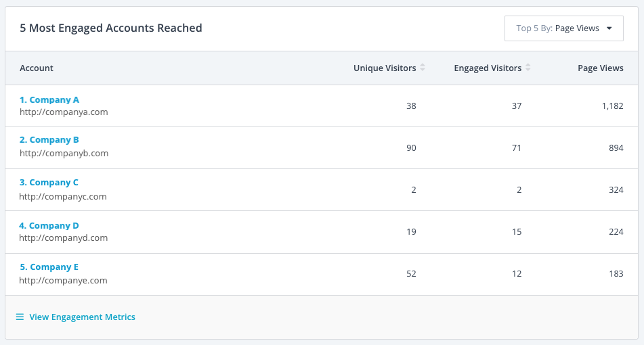The image size is (644, 345).
Task: Sort by Engaged Visitors arrow icon
Action: coord(528,68)
